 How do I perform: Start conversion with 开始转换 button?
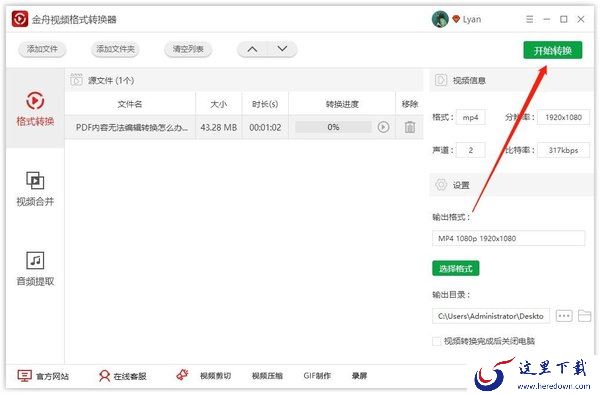pos(553,50)
